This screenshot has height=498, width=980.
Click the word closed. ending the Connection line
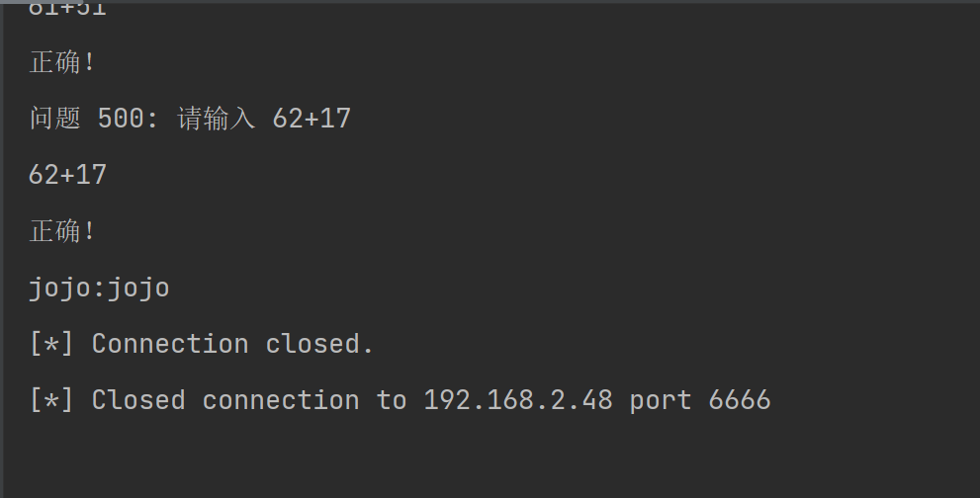[319, 344]
